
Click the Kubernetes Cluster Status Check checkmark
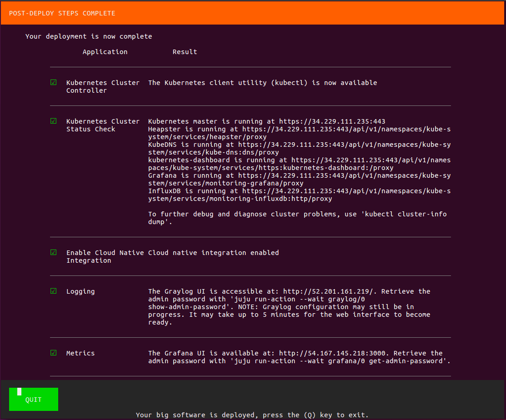pos(54,121)
